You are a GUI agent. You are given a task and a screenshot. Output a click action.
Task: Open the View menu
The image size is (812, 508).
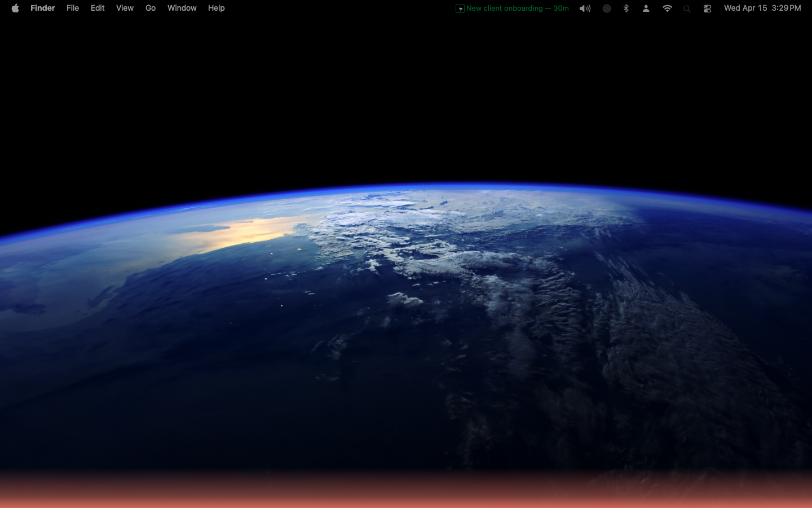pos(125,8)
